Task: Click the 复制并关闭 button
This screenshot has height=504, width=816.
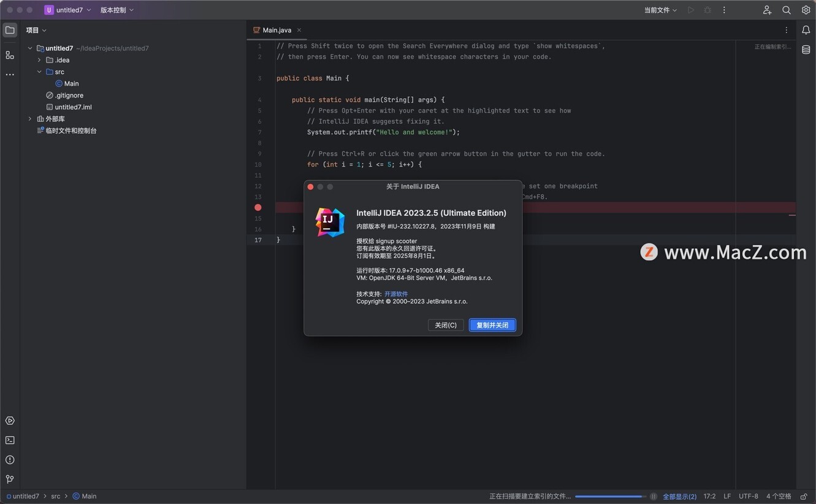Action: [x=492, y=325]
